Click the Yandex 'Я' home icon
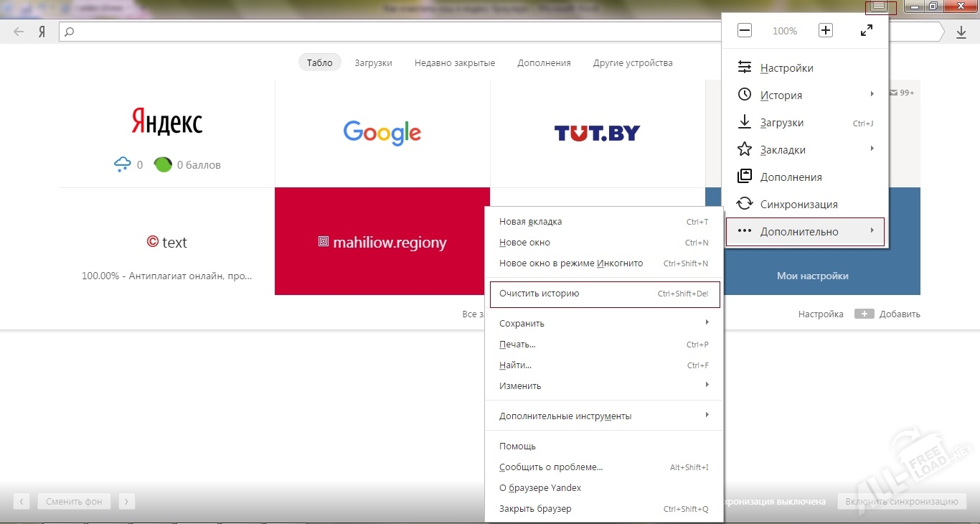This screenshot has height=524, width=980. click(42, 32)
